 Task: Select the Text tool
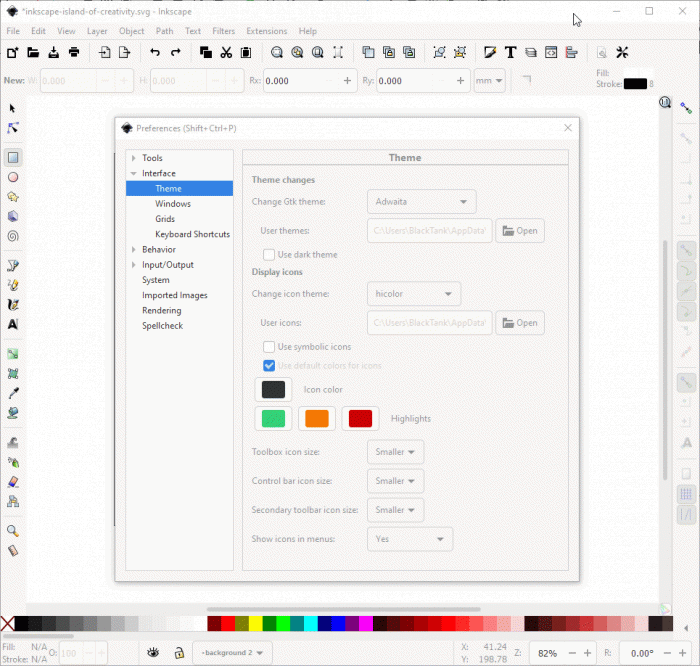[13, 324]
